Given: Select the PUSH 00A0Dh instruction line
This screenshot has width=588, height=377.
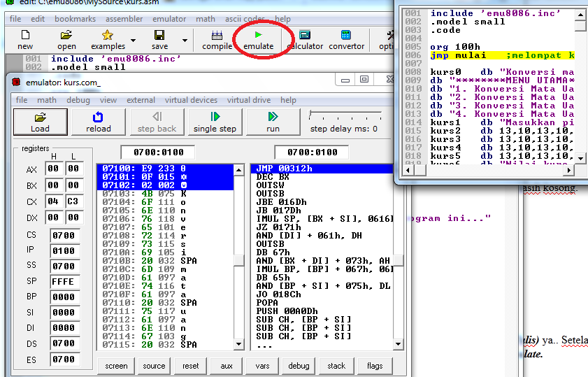Looking at the screenshot, I should [322, 311].
